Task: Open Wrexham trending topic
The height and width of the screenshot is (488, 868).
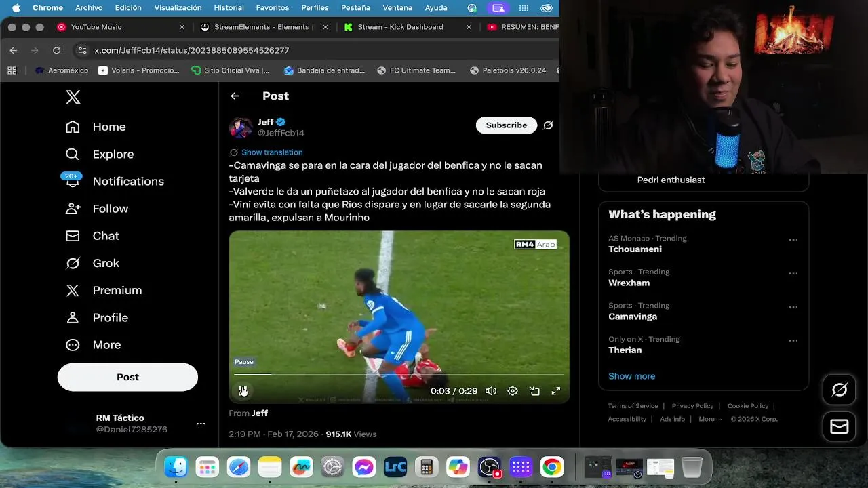Action: [x=629, y=283]
